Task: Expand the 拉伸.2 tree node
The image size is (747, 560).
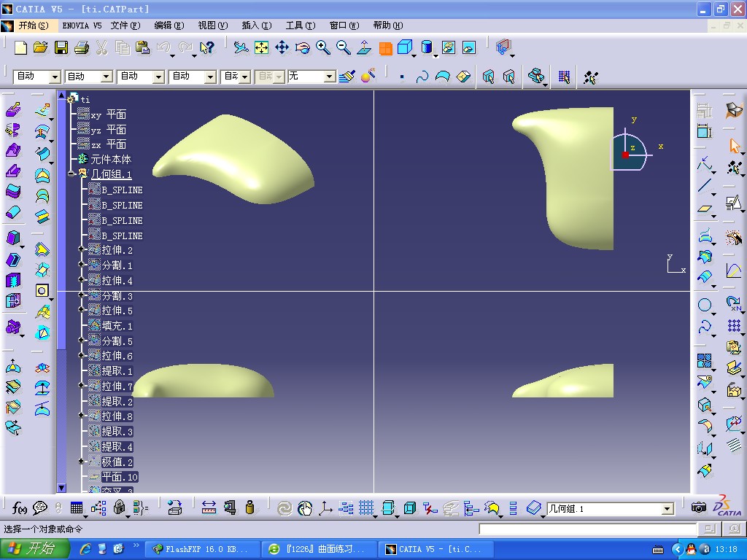Action: [x=81, y=249]
